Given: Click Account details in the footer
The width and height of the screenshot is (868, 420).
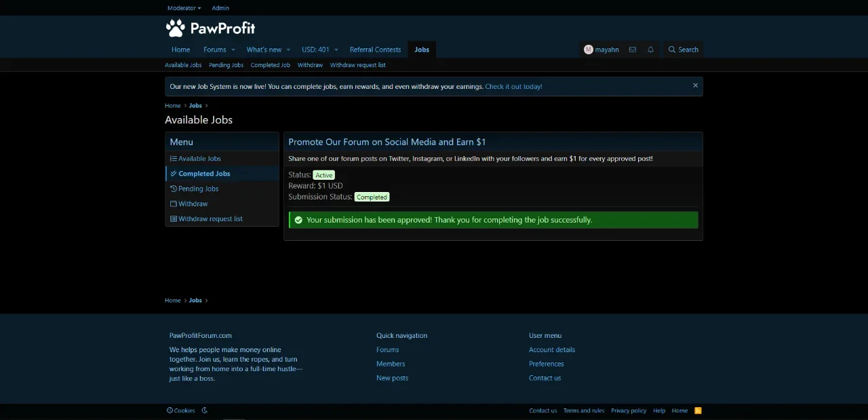Looking at the screenshot, I should 552,349.
